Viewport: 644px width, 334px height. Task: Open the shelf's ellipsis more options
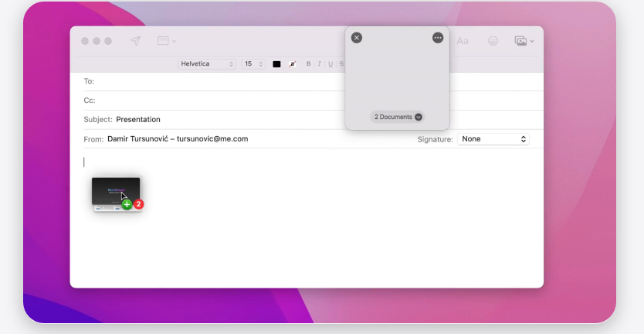point(438,38)
